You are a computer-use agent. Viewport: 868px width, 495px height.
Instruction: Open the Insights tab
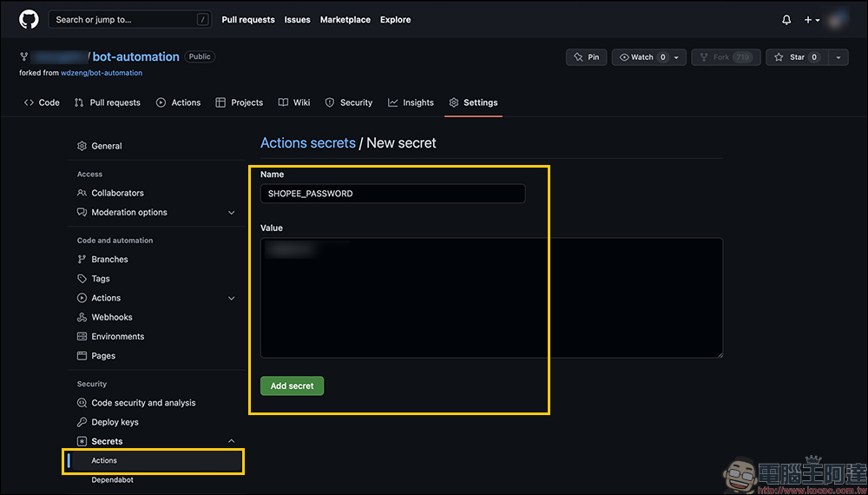(411, 102)
